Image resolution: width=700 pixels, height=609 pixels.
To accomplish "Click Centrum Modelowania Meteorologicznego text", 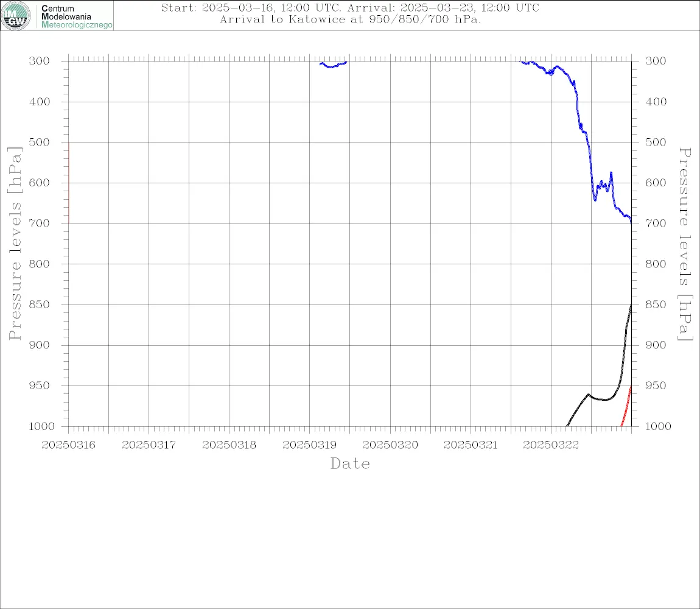I will point(77,16).
